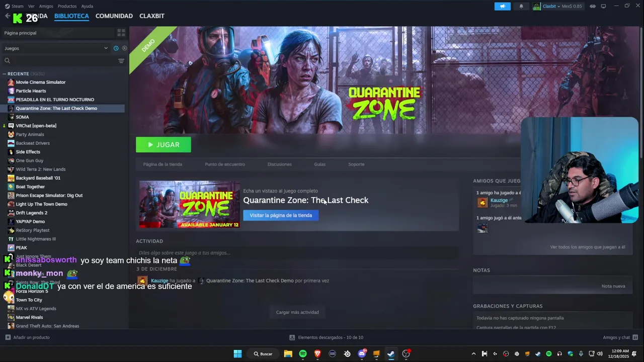This screenshot has width=644, height=362.
Task: Collapse the RECIENTE category
Action: pyautogui.click(x=5, y=74)
